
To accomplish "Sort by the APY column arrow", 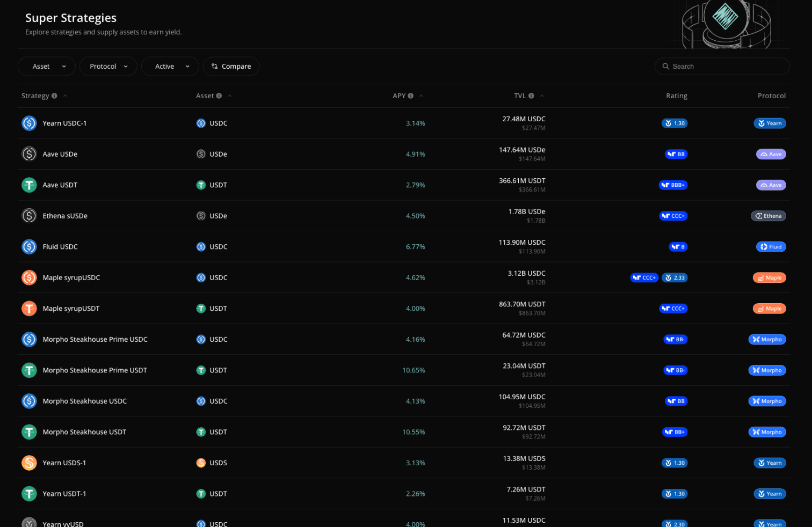I will [421, 96].
